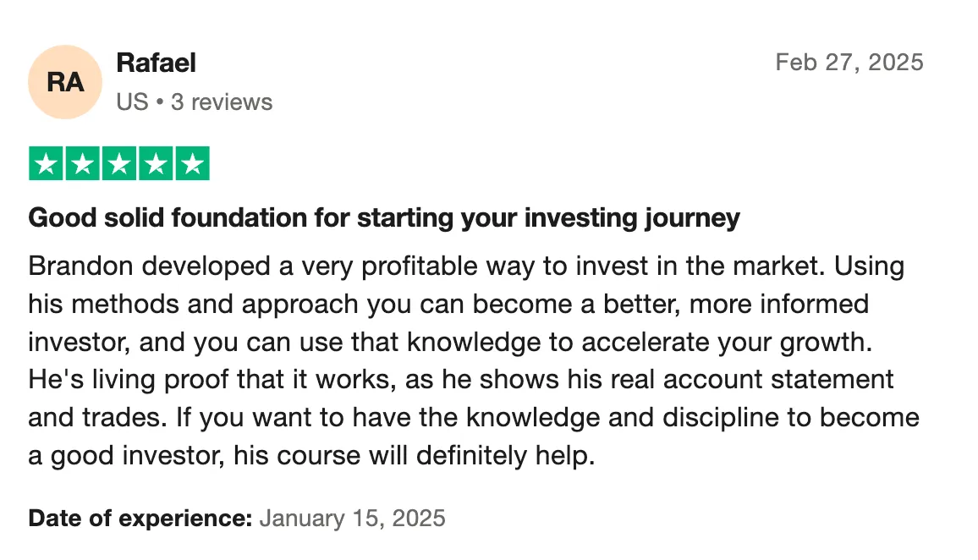The image size is (978, 560).
Task: Click the 'Date of experience:' label
Action: (140, 519)
